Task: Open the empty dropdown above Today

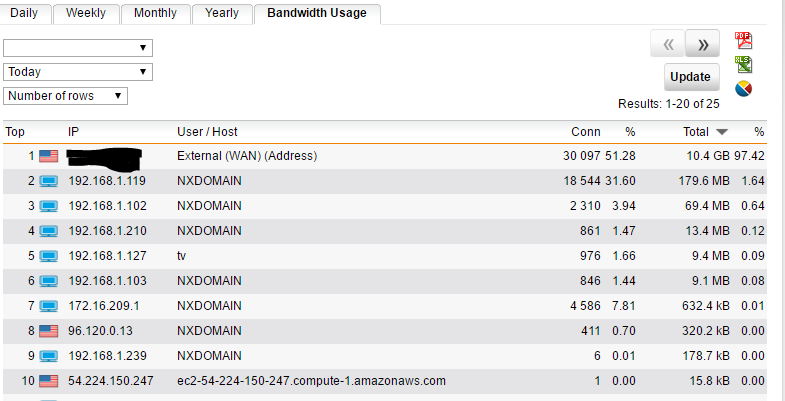Action: [x=78, y=48]
